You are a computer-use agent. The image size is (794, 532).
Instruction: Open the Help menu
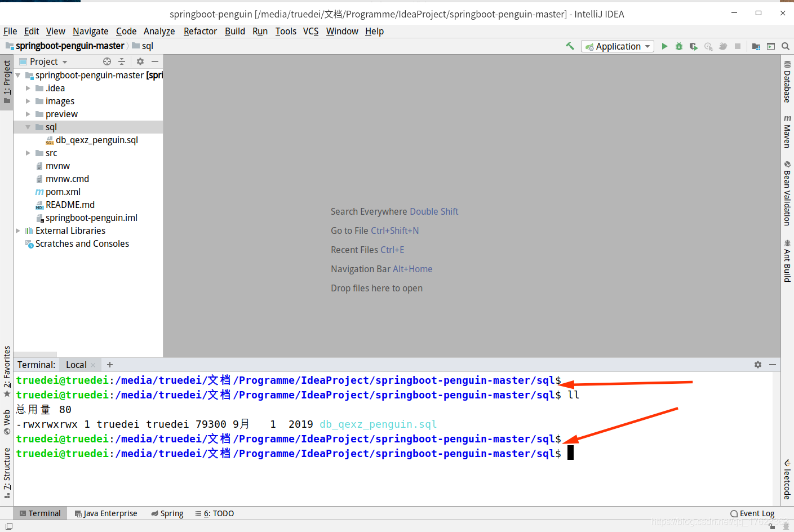click(374, 31)
